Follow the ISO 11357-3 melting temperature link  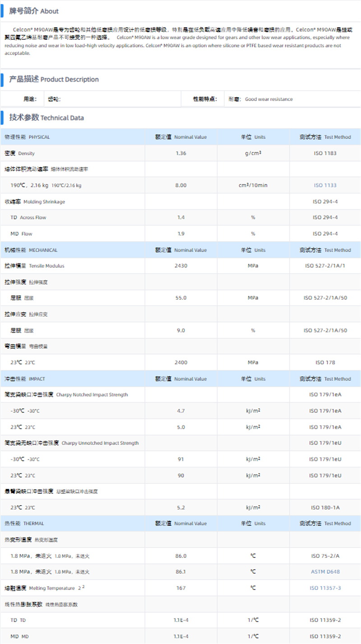pyautogui.click(x=325, y=588)
